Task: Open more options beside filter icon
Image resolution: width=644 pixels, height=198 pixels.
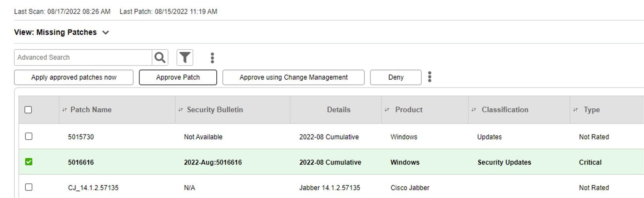Action: point(212,58)
